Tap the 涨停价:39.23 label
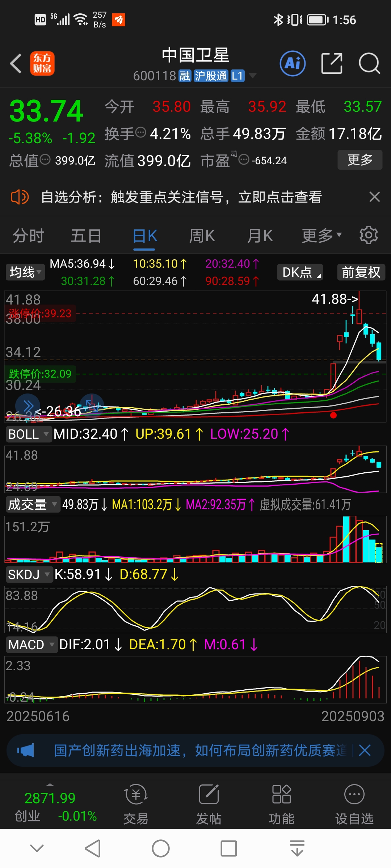 pos(40,313)
